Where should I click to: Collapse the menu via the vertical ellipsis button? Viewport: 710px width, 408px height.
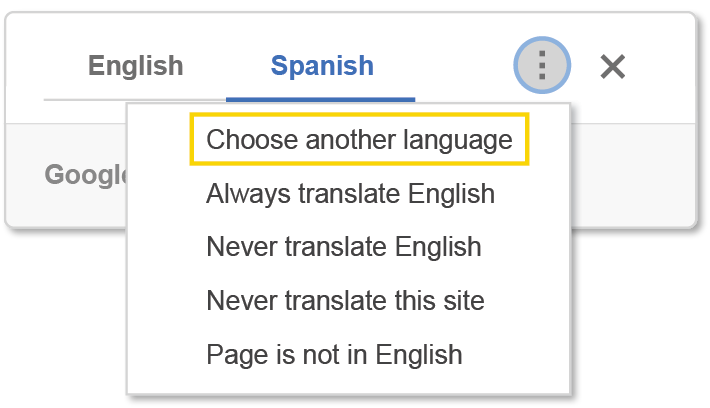tap(542, 67)
